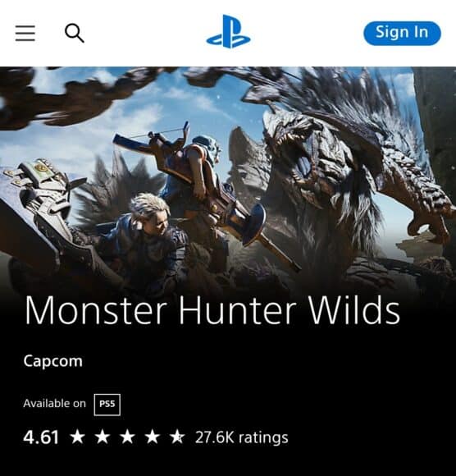This screenshot has width=456, height=476.
Task: Click the second rating star
Action: coord(103,437)
